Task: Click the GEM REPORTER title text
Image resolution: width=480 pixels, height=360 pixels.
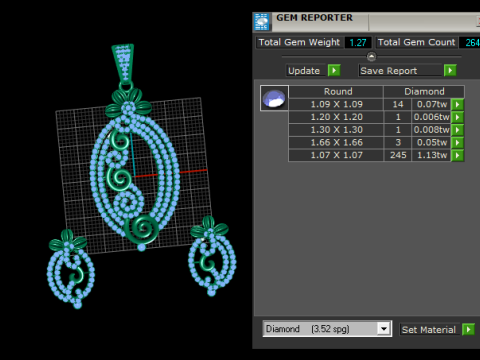Action: click(314, 18)
